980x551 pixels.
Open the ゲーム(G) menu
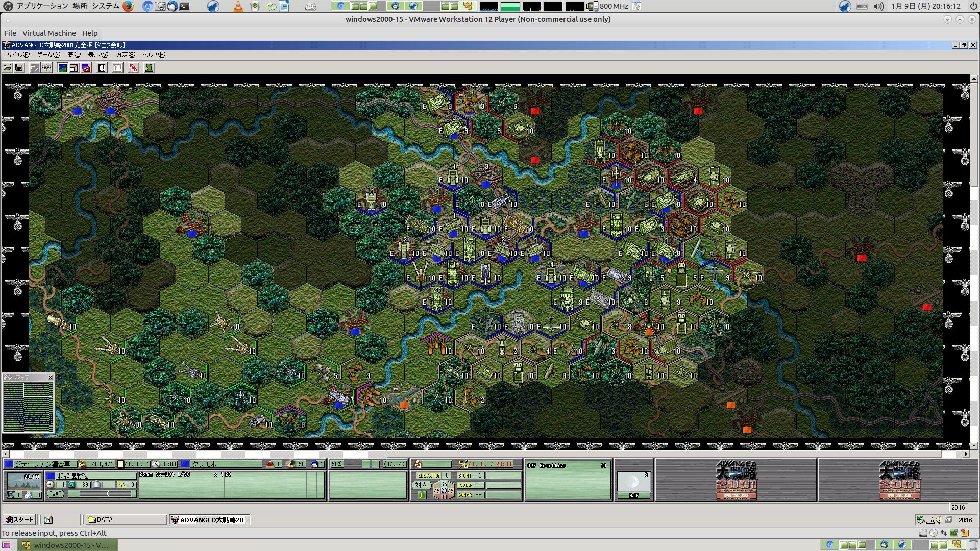[48, 55]
